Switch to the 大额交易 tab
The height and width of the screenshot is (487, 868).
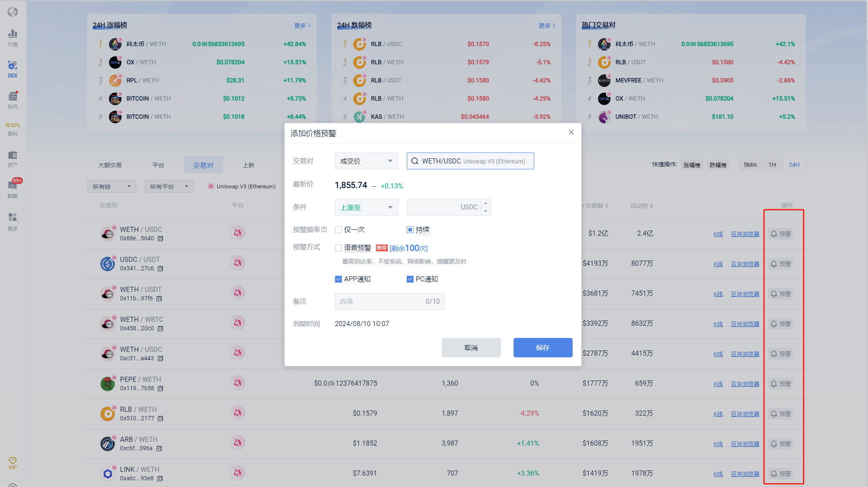tap(110, 165)
